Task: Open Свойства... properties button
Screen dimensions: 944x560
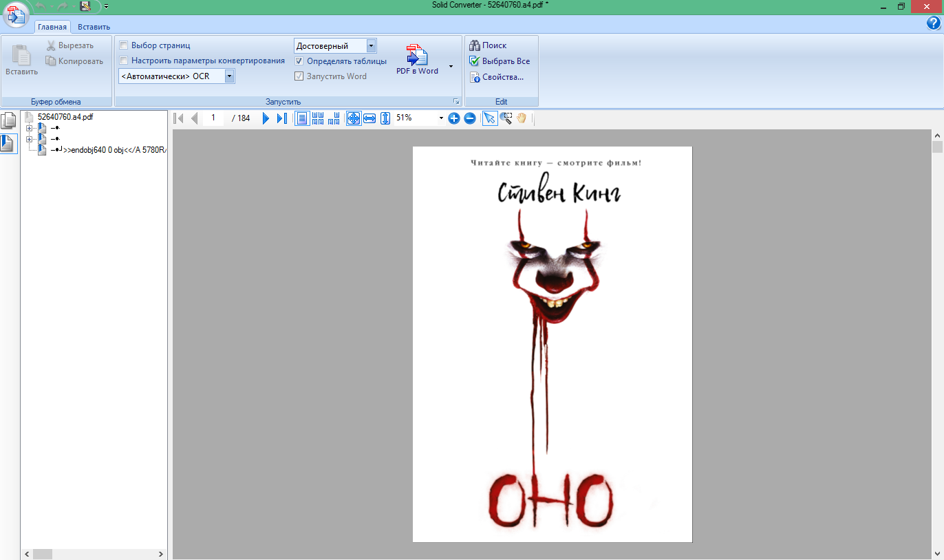Action: (x=496, y=77)
